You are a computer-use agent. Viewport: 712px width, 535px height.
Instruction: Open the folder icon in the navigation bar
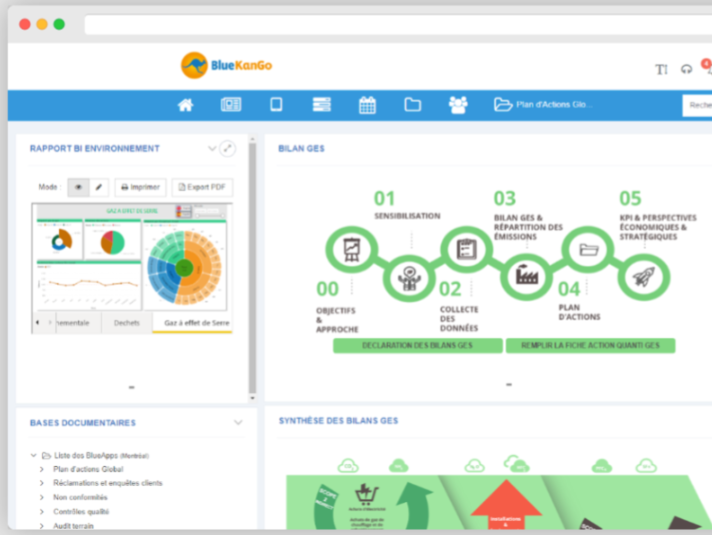412,104
